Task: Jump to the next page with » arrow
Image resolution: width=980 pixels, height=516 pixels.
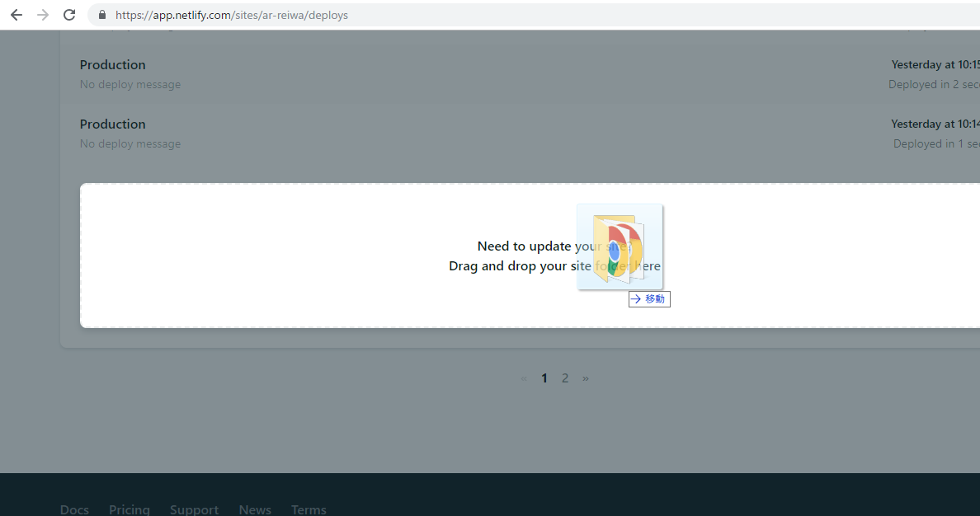Action: tap(586, 378)
